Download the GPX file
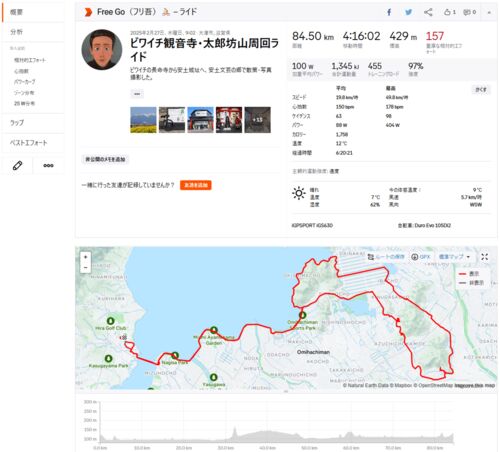This screenshot has width=500, height=452. (421, 257)
